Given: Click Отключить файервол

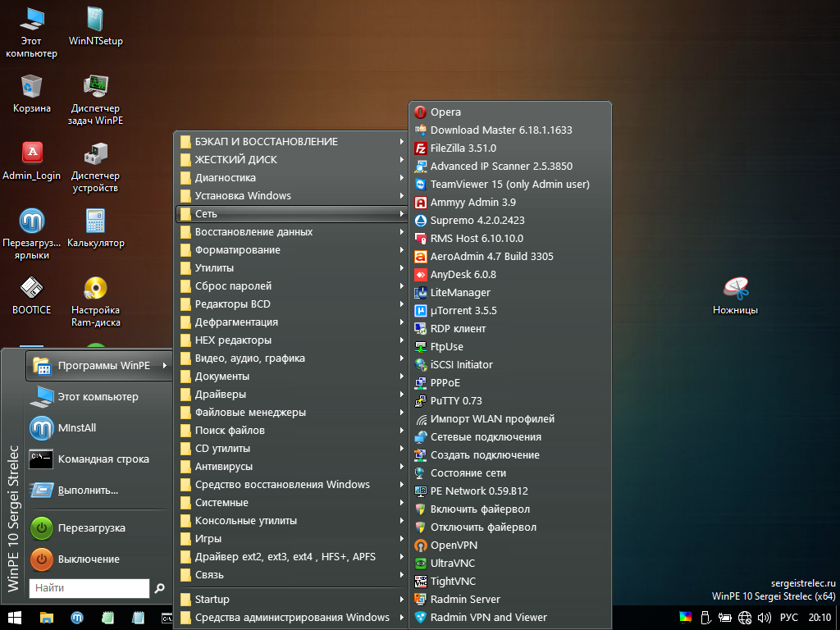Looking at the screenshot, I should point(510,527).
